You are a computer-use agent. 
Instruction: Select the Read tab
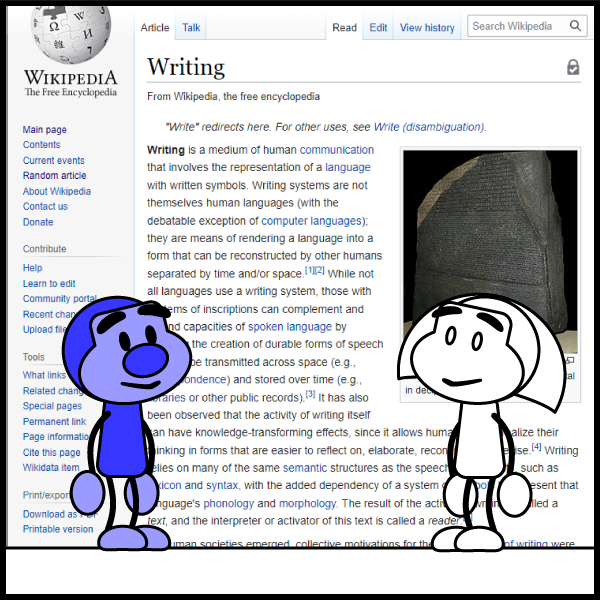tap(344, 28)
